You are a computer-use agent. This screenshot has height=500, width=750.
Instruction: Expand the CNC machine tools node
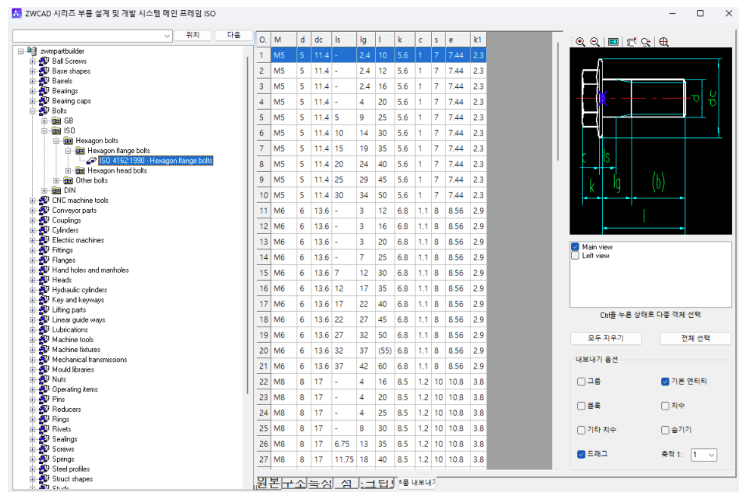[x=33, y=200]
